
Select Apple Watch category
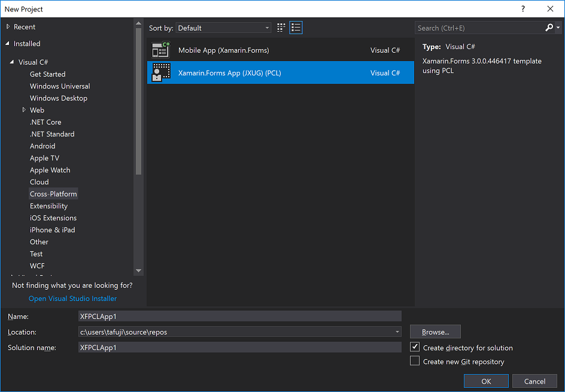point(50,170)
